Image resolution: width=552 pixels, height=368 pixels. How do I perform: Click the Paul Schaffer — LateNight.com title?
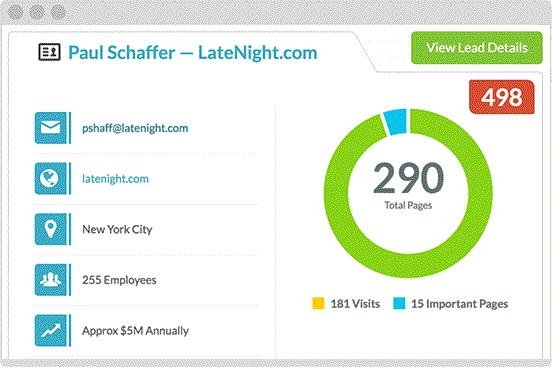coord(193,53)
